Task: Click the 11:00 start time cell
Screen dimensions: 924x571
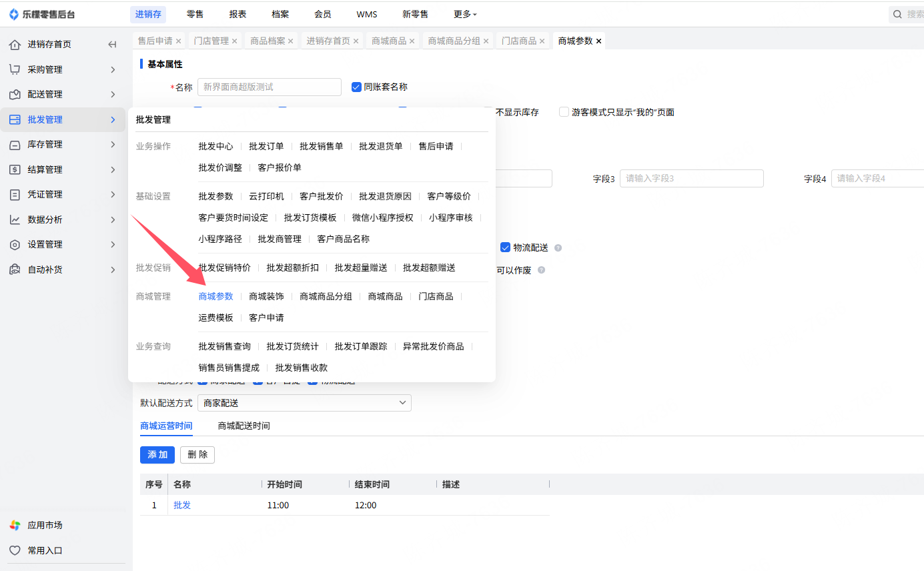Action: coord(278,505)
